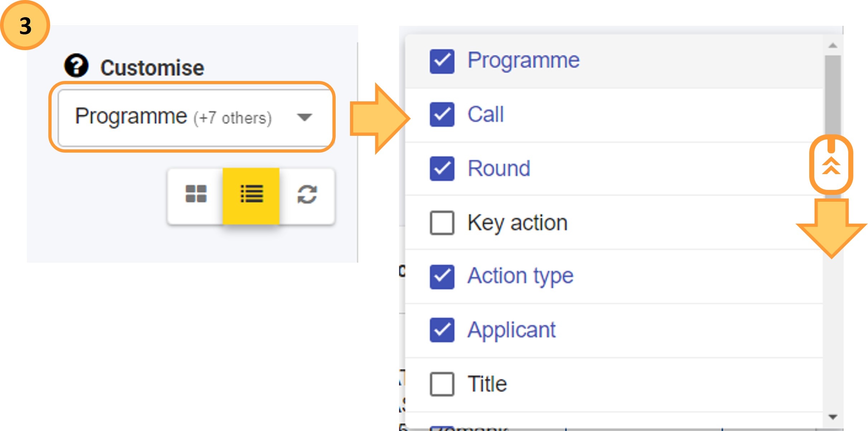Viewport: 868px width, 431px height.
Task: Select the Title option label
Action: tap(487, 384)
